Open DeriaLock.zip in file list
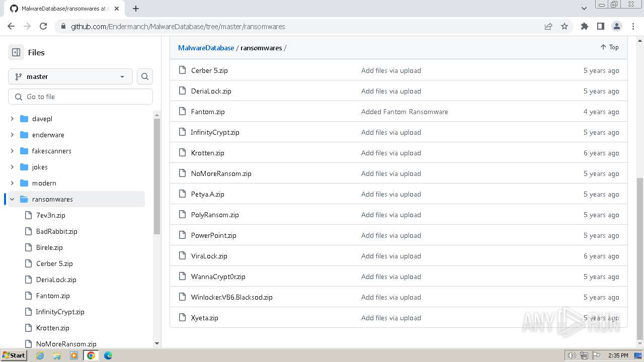This screenshot has width=644, height=362. (x=211, y=91)
